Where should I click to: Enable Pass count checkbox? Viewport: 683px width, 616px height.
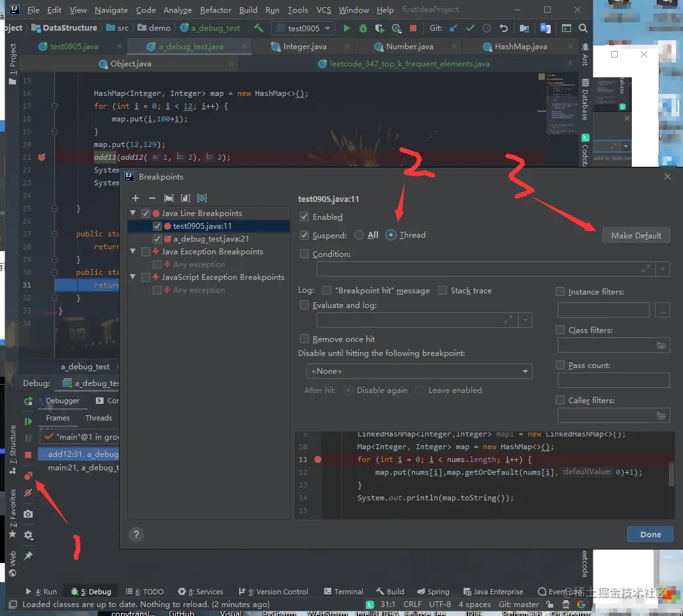point(560,366)
